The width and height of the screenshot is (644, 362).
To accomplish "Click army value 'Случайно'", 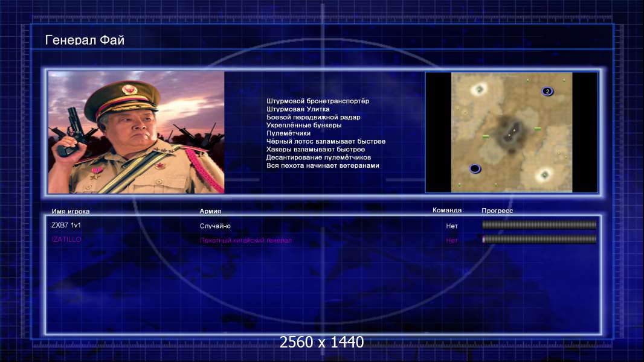I will (215, 226).
